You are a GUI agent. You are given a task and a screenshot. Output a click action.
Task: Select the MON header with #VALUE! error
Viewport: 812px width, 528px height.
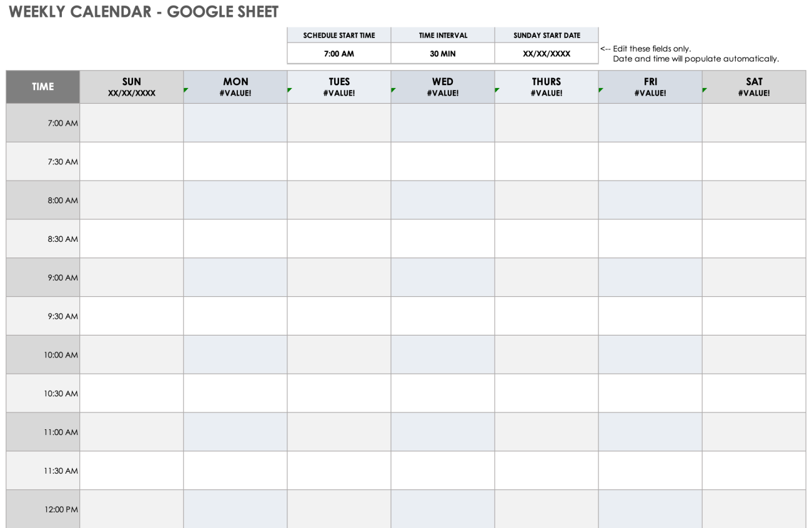[x=235, y=87]
